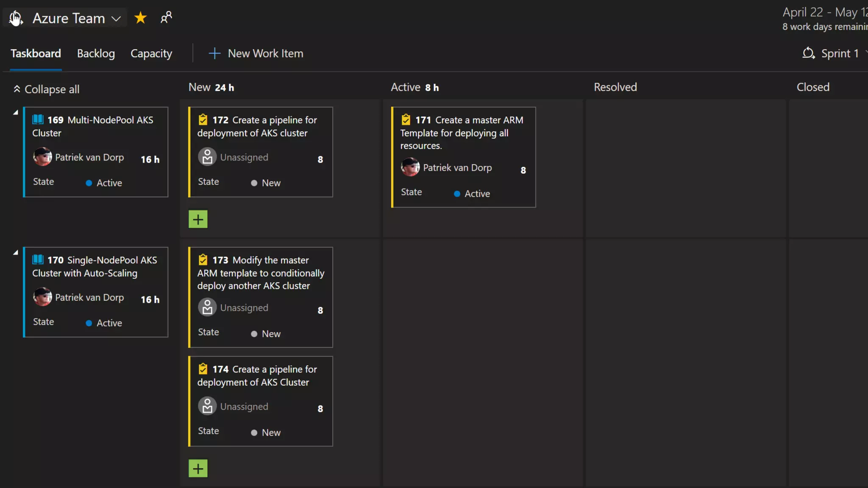Screen dimensions: 868x488
Task: Switch to the Capacity tab
Action: pyautogui.click(x=151, y=53)
